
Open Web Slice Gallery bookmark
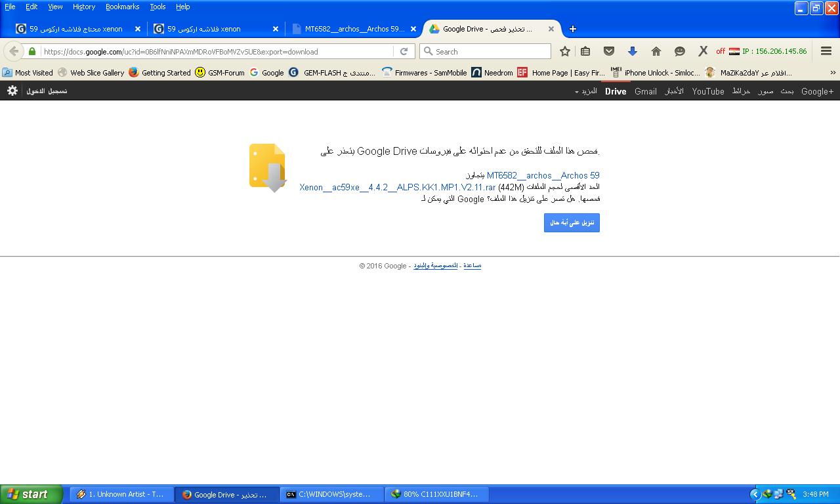coord(91,73)
